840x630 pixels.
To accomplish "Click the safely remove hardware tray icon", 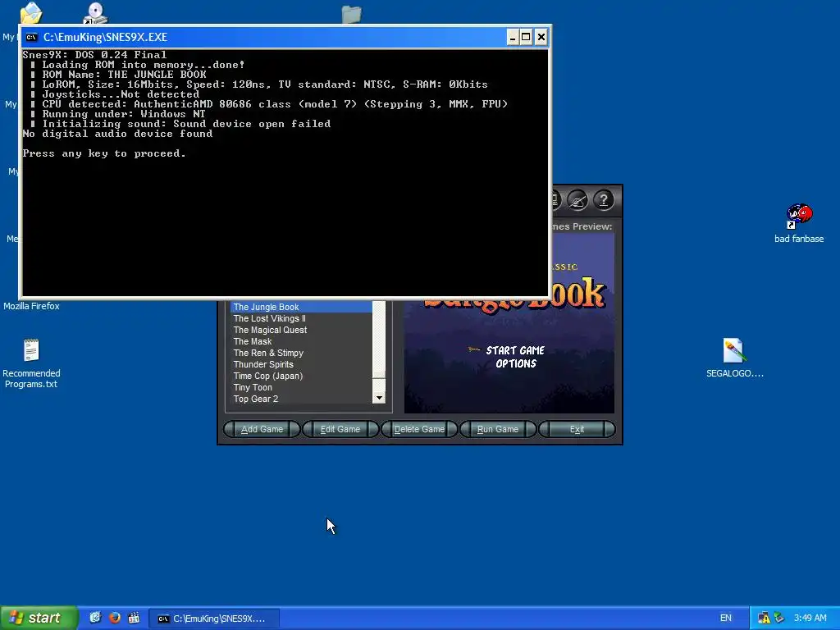I will click(x=779, y=618).
